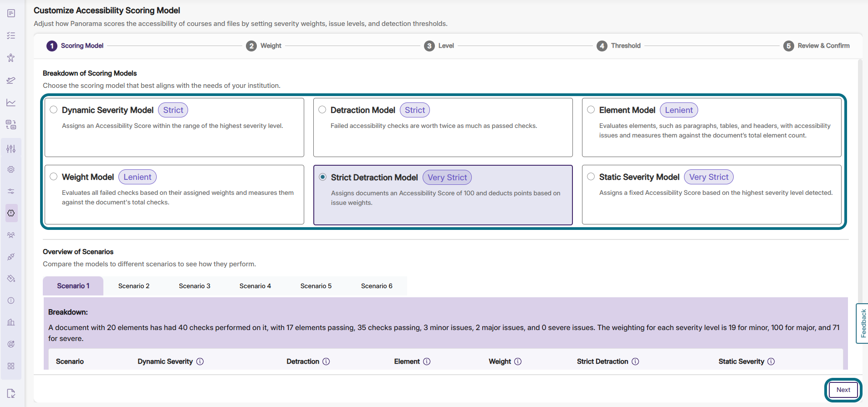This screenshot has height=407, width=868.
Task: Switch to Scenario 2 tab
Action: pyautogui.click(x=134, y=286)
